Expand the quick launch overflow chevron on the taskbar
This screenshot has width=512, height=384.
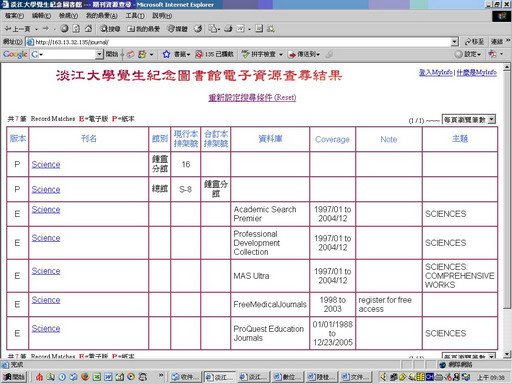(161, 376)
